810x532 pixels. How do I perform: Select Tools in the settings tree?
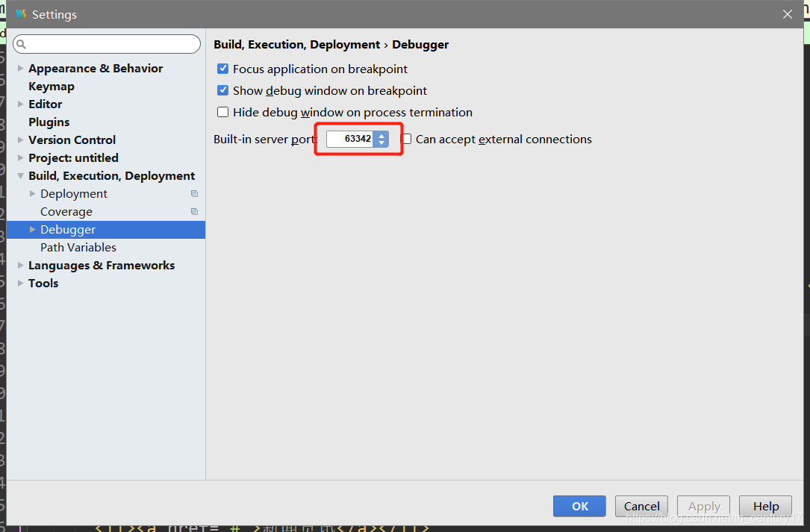(x=43, y=283)
